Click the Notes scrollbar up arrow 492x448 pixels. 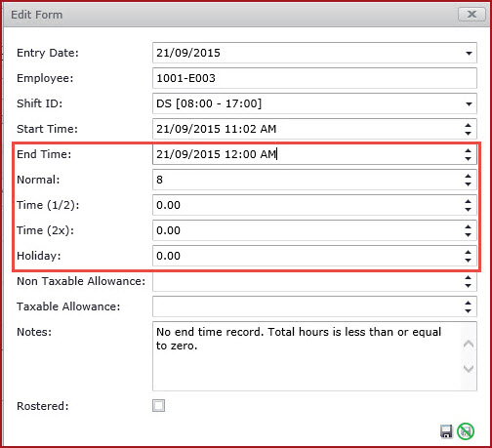click(469, 344)
